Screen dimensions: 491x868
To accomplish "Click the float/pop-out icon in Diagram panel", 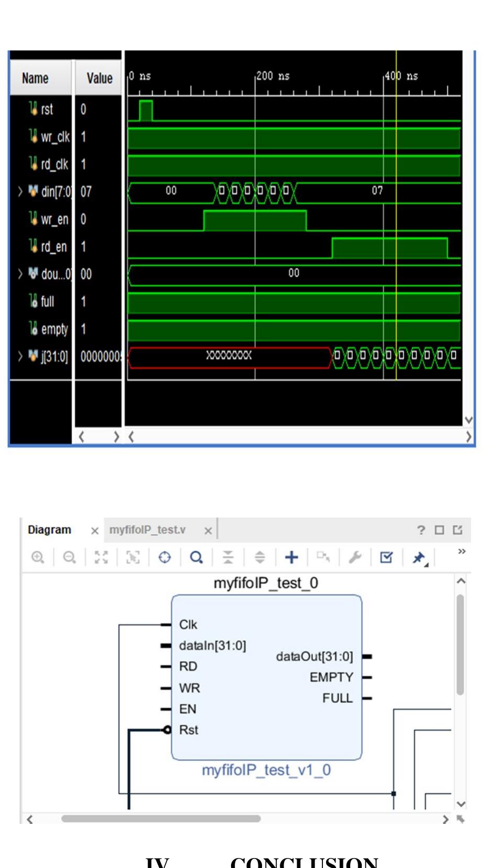I will (x=458, y=530).
